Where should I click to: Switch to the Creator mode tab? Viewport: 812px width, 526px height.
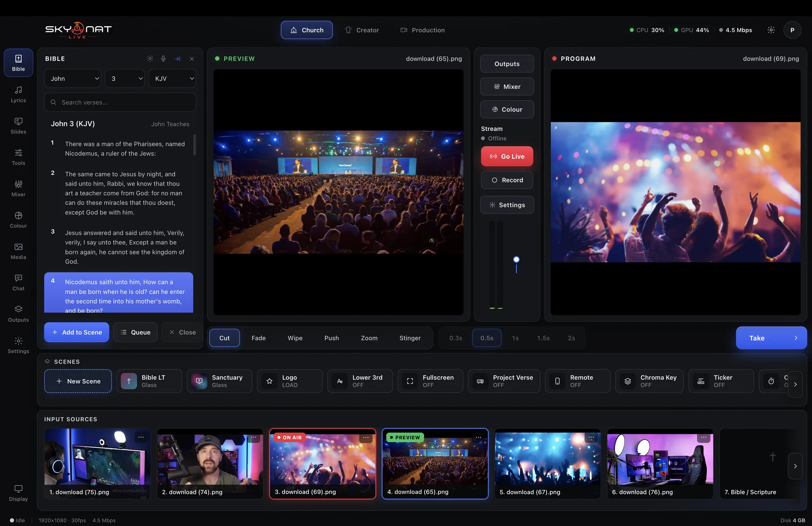[x=362, y=30]
